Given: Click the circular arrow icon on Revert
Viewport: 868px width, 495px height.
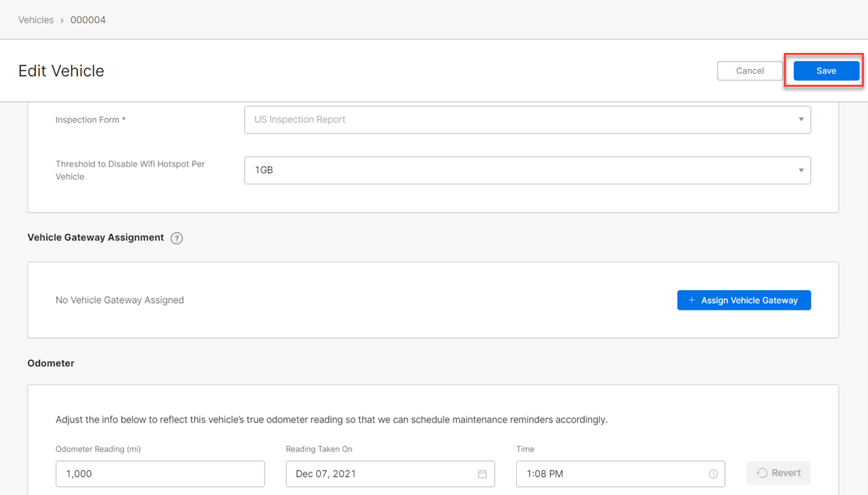Looking at the screenshot, I should pos(762,473).
